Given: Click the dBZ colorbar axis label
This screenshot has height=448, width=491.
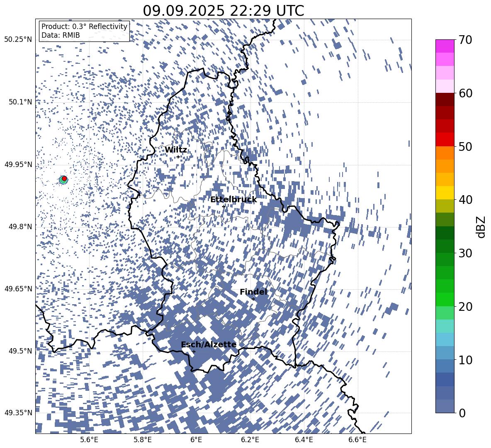Looking at the screenshot, I should (481, 227).
